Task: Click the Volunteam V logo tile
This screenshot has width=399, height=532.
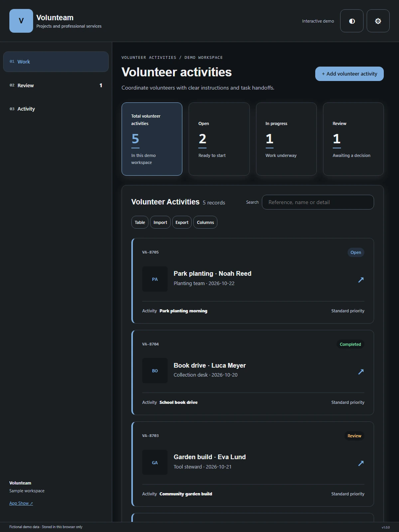Action: click(x=21, y=21)
